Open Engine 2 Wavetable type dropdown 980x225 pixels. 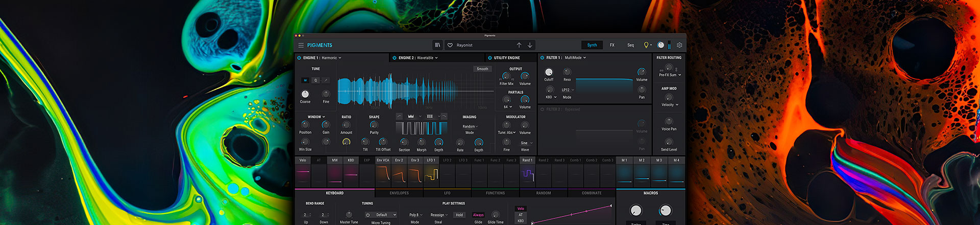pos(428,58)
